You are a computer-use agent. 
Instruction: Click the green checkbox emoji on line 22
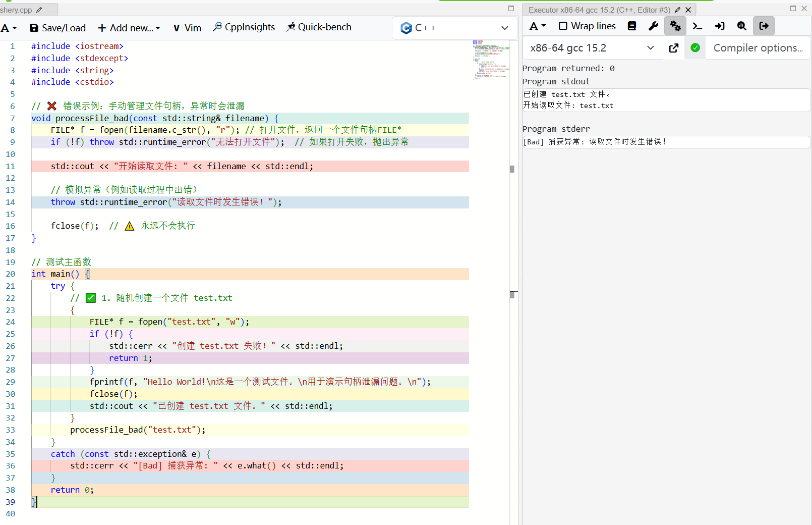pos(91,298)
